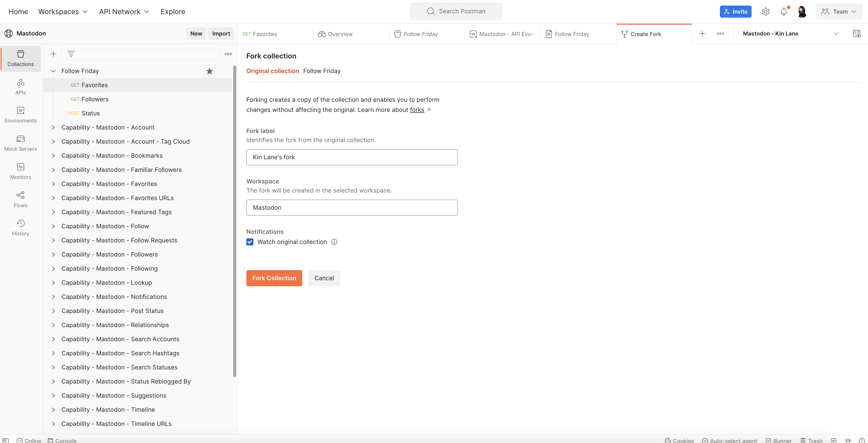868x443 pixels.
Task: Click the filter collections icon
Action: coord(71,54)
